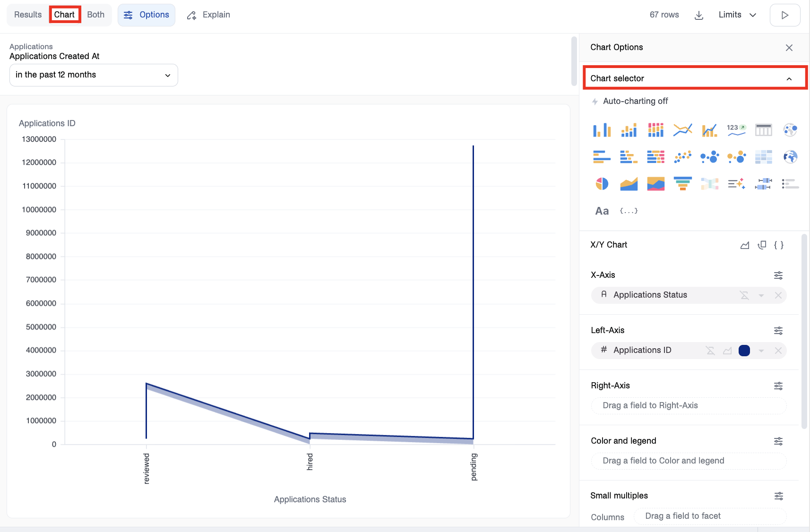
Task: Remove Applications ID from Left-Axis
Action: pos(778,351)
